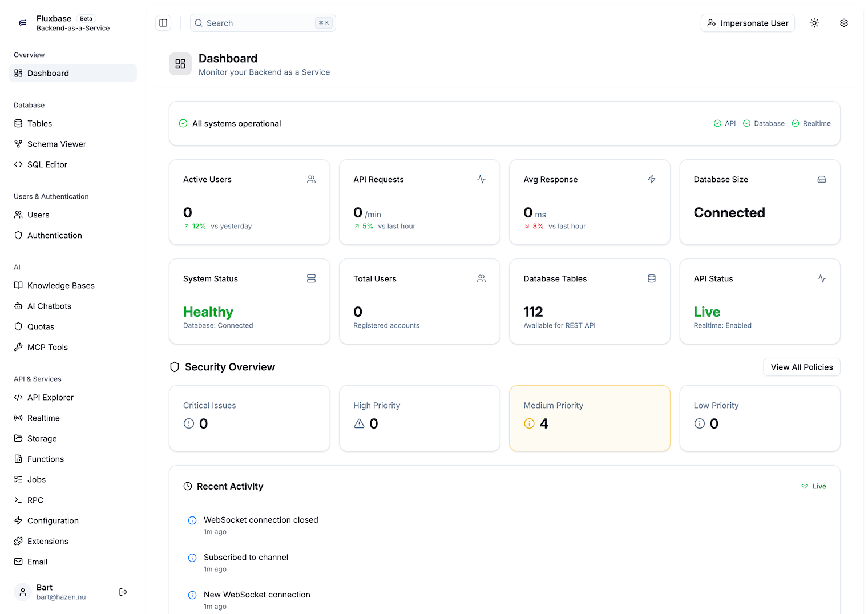Click the Database Size drive icon
This screenshot has height=614, width=868.
[822, 179]
